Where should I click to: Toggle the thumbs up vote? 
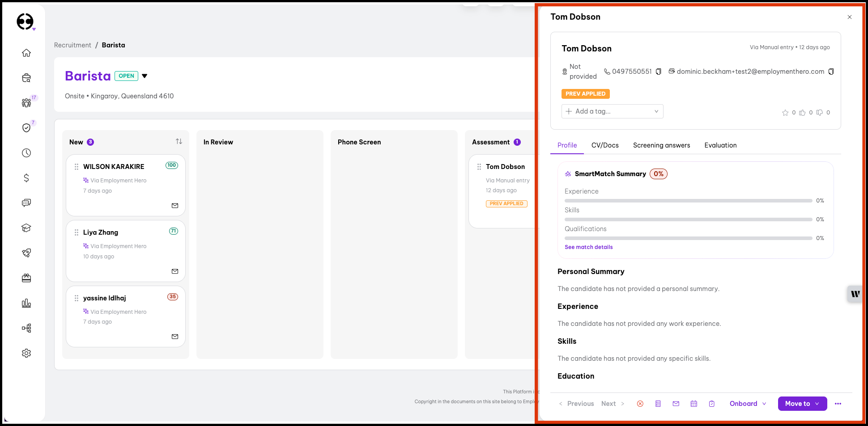802,113
